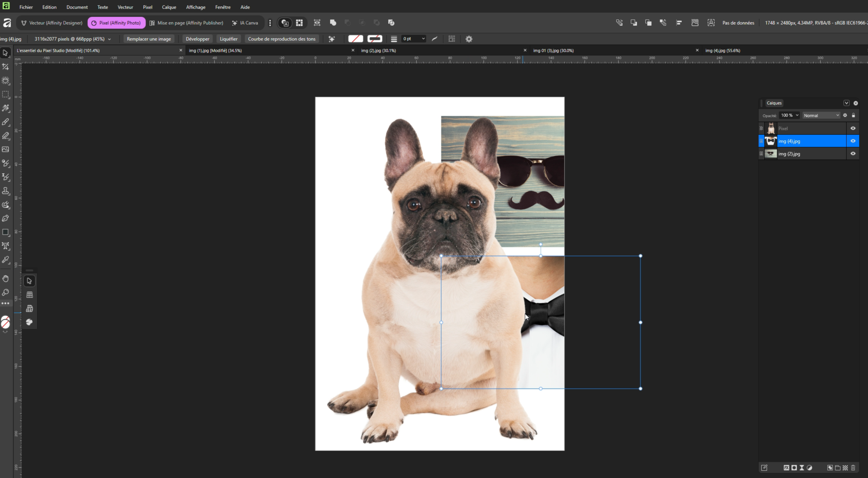This screenshot has height=478, width=868.
Task: Select the Clone stamp tool
Action: point(5,191)
